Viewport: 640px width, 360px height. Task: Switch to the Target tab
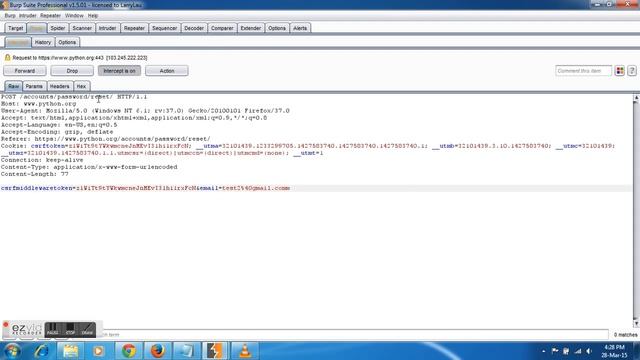pyautogui.click(x=16, y=28)
